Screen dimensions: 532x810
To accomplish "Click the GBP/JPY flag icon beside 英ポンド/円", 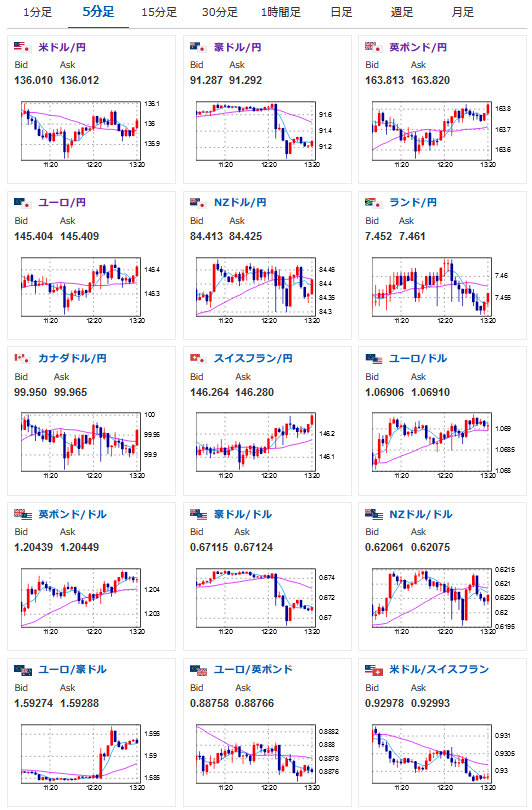I will (x=373, y=47).
